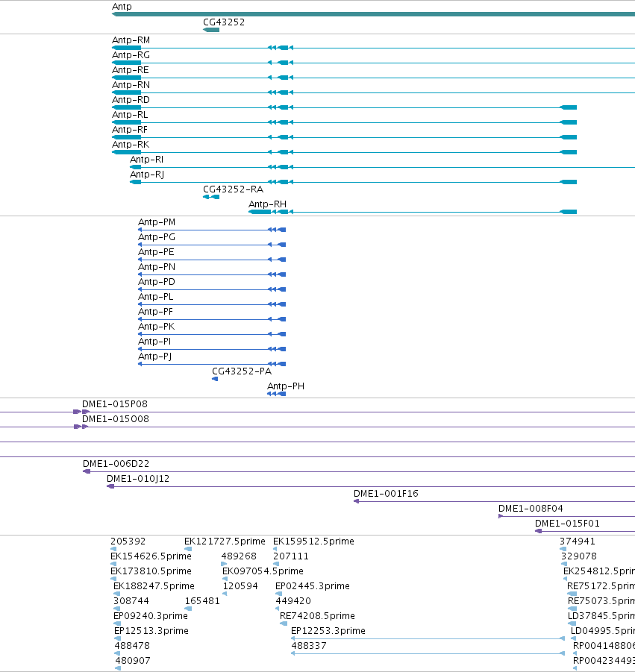
Task: Click the EK097054.5prime EST label
Action: [263, 572]
